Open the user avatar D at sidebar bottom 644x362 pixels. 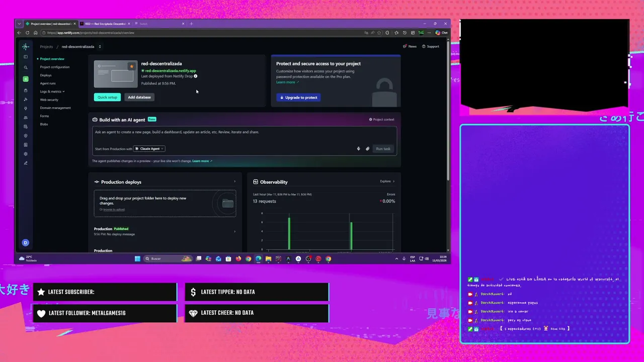click(26, 243)
